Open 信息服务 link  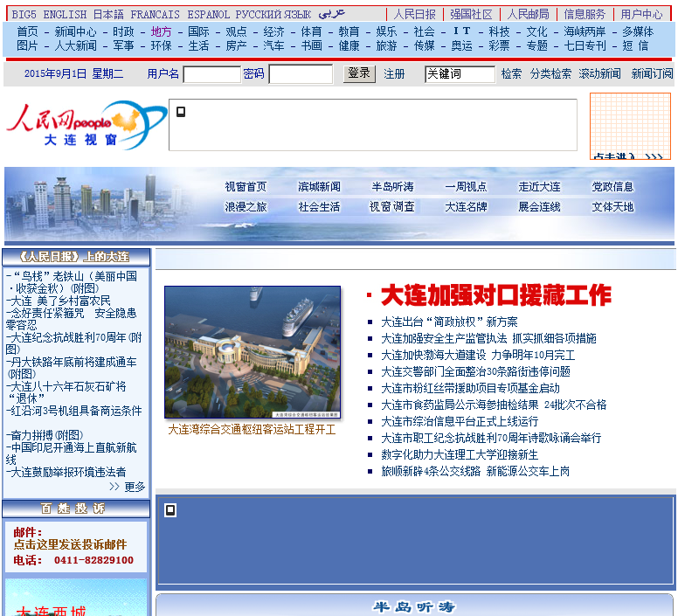[585, 14]
